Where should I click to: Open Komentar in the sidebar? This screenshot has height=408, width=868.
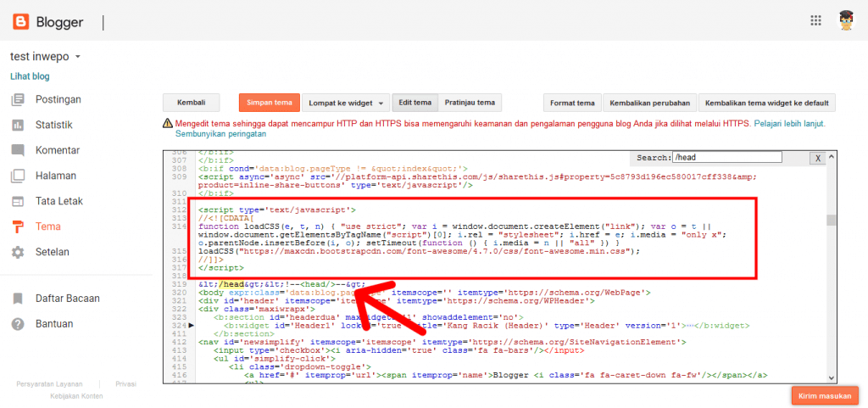pyautogui.click(x=58, y=151)
